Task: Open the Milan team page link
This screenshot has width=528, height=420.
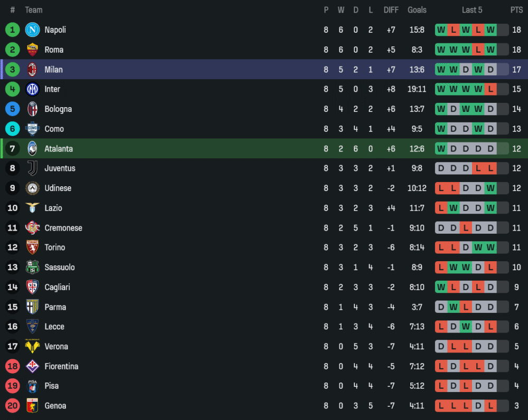Action: (53, 70)
